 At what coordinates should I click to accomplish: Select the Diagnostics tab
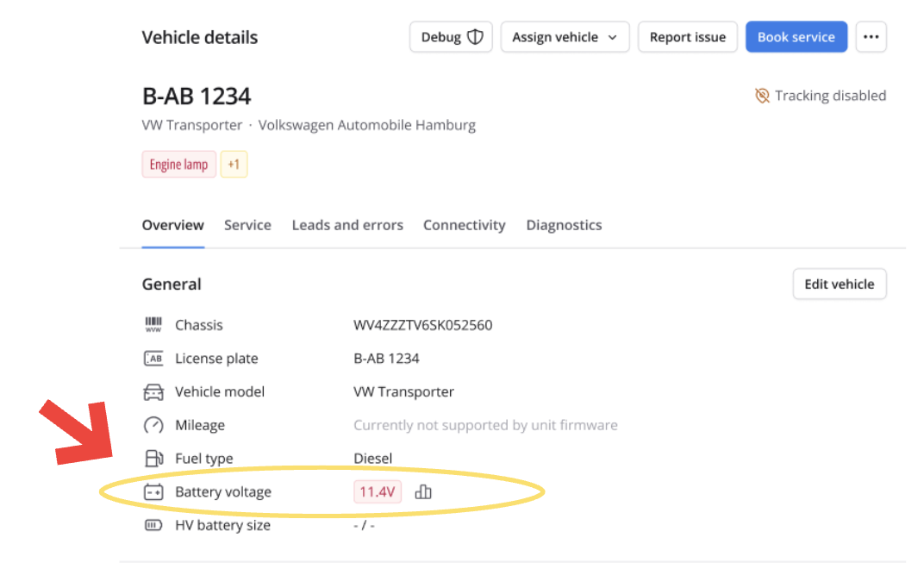pos(564,225)
